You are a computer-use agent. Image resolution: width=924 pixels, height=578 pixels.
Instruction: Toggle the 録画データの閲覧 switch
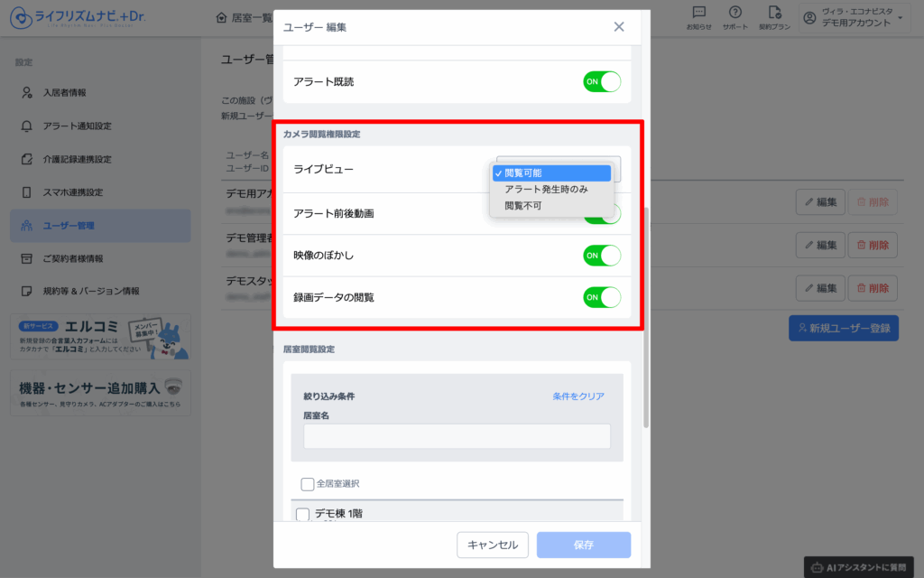[602, 297]
